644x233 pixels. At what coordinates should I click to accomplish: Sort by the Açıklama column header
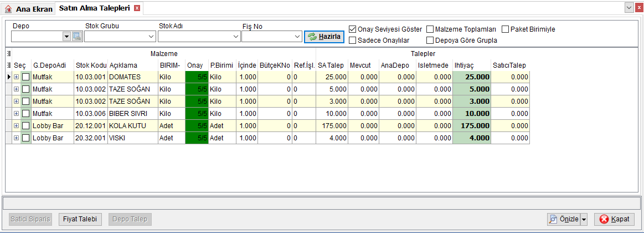[133, 65]
